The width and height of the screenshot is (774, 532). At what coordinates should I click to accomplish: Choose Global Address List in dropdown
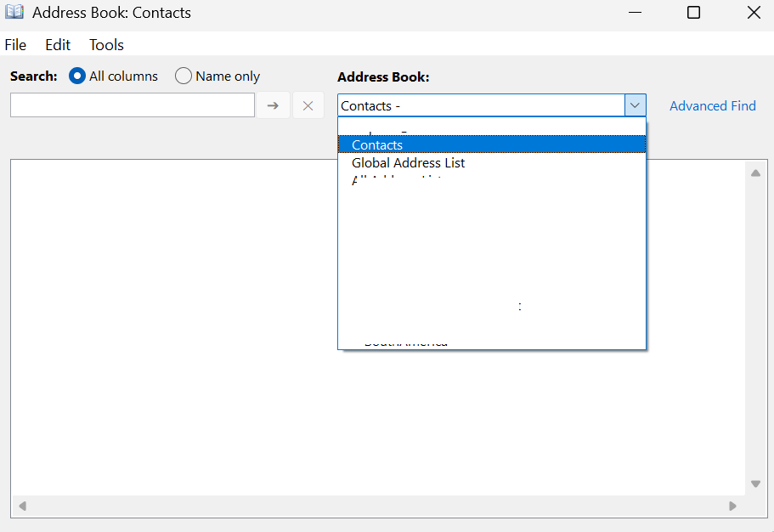(x=492, y=162)
